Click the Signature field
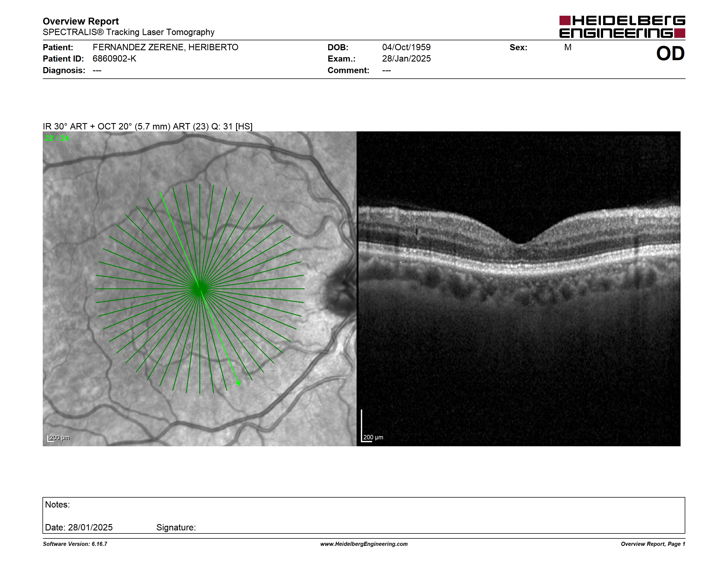 click(x=176, y=527)
